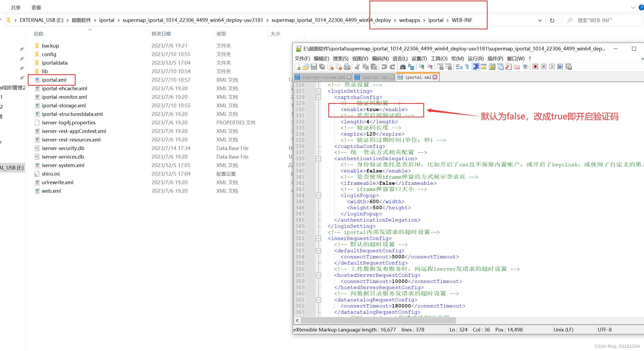The width and height of the screenshot is (644, 351).
Task: Save all open documents
Action: click(x=322, y=67)
